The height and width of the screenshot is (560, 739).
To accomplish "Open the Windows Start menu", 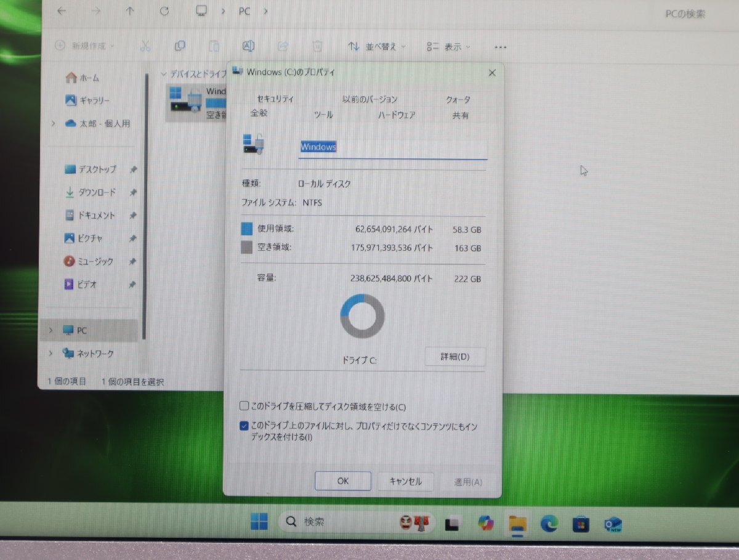I will (259, 522).
